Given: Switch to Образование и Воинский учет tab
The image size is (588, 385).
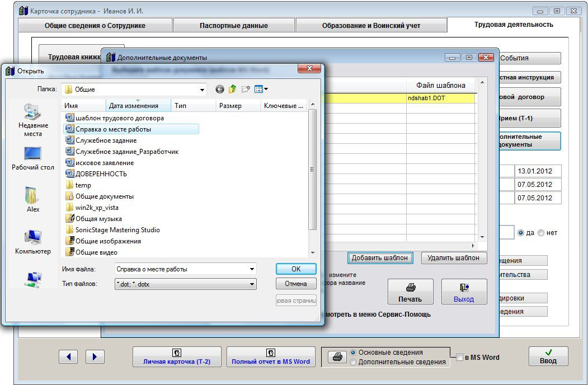Looking at the screenshot, I should pyautogui.click(x=371, y=26).
